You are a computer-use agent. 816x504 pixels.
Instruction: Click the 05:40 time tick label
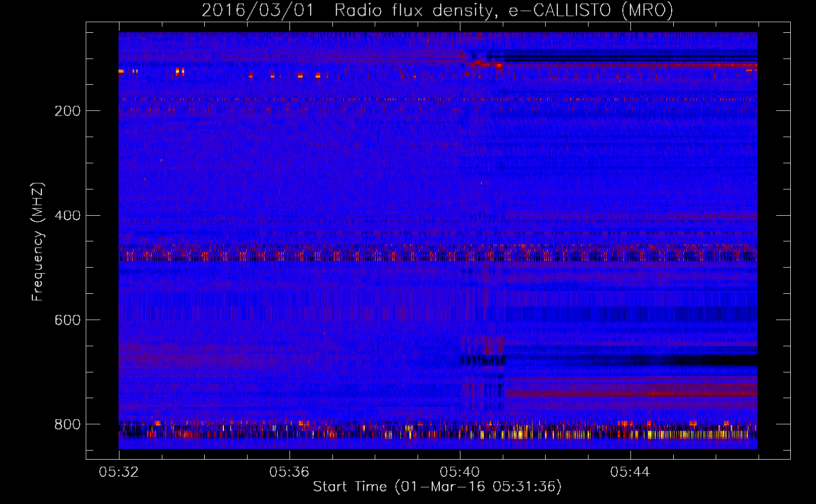[459, 472]
